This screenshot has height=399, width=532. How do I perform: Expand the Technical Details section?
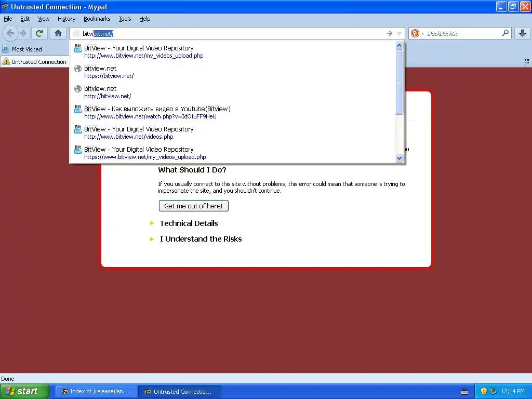coord(189,223)
